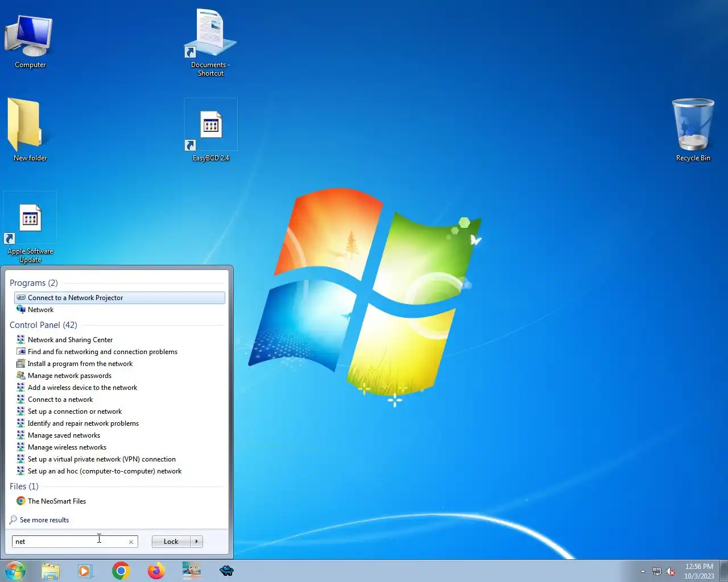Open the clock showing 12:56 PM
Screen dimensions: 728x582
699,571
